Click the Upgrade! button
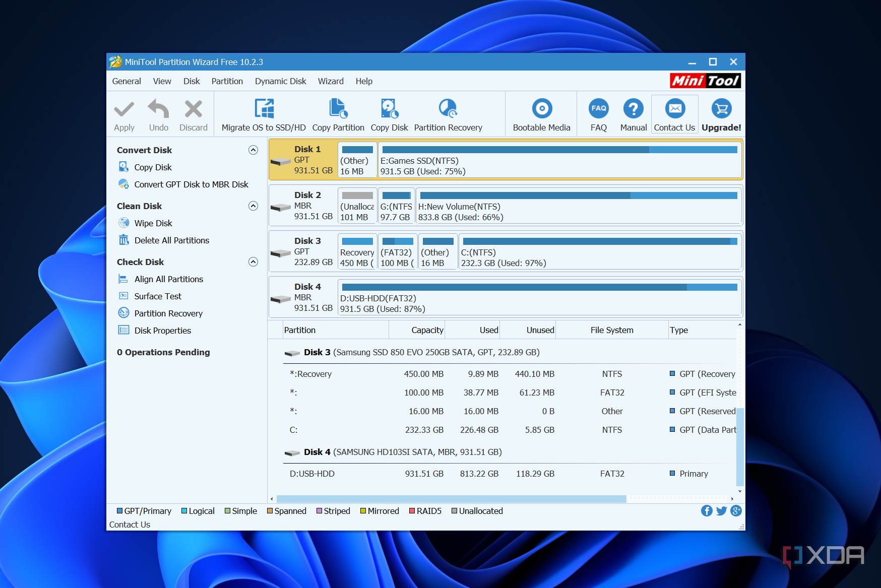 tap(721, 114)
